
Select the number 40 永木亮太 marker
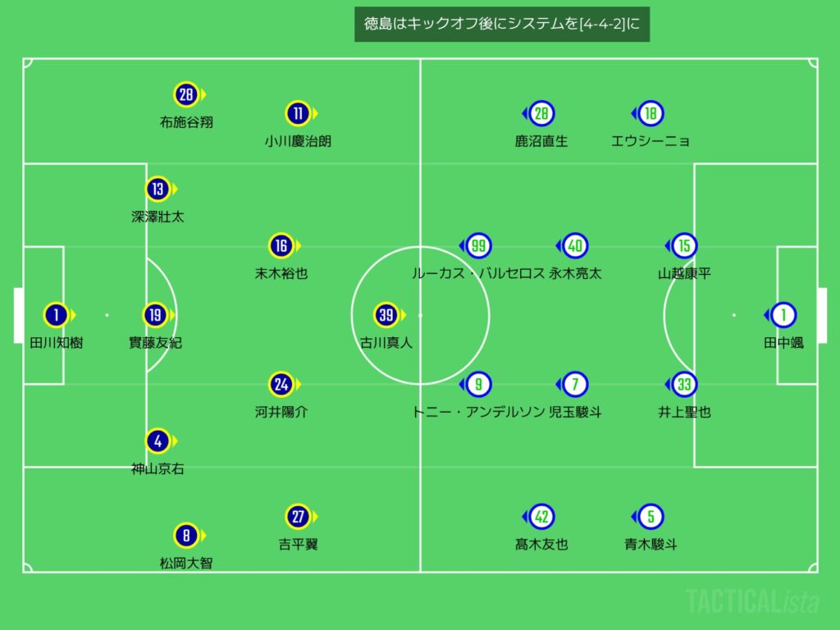pyautogui.click(x=575, y=245)
